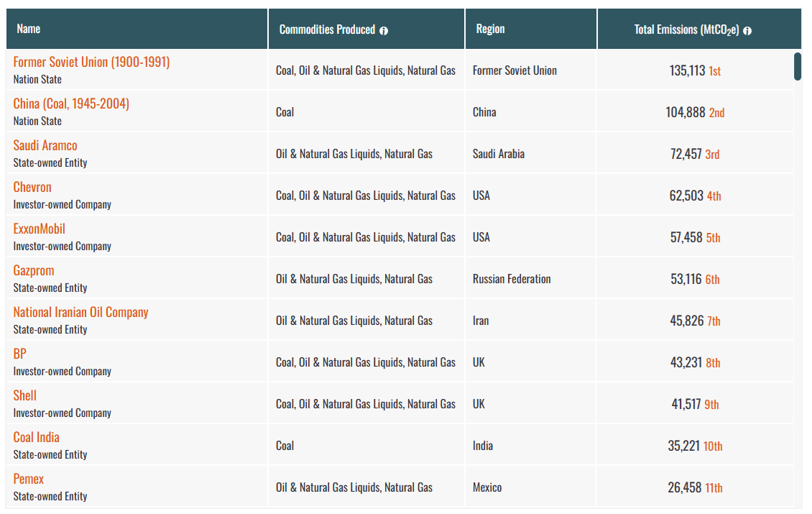This screenshot has height=514, width=812.
Task: Open the ExxonMobil profile link
Action: tap(40, 229)
